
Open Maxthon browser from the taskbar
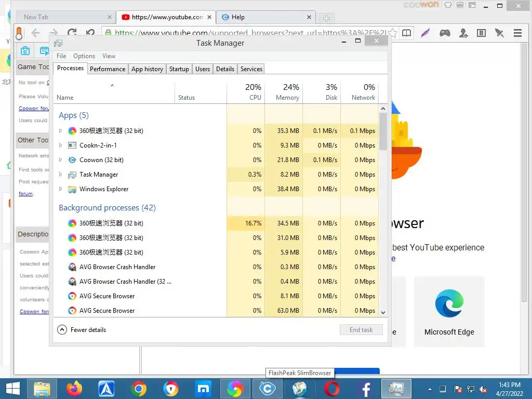click(x=203, y=389)
